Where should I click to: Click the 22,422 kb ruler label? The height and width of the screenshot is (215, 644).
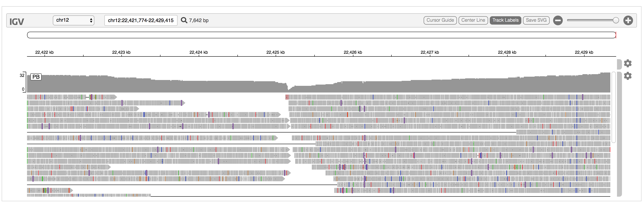point(44,52)
